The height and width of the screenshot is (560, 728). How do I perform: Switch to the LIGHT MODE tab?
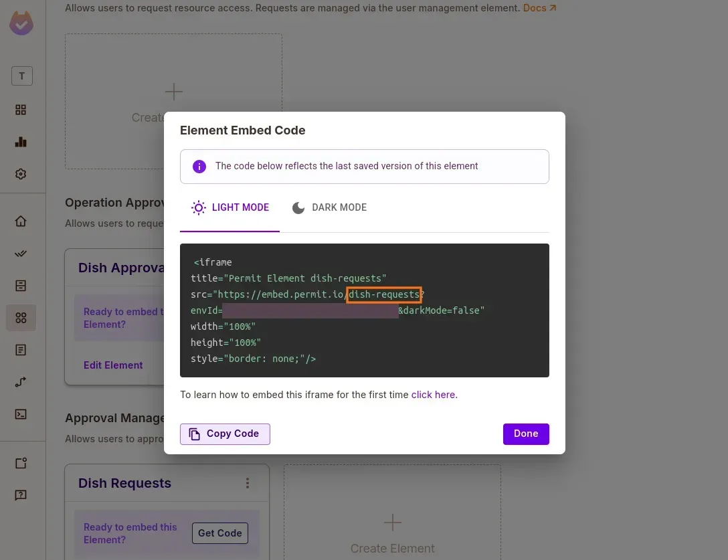tap(230, 207)
